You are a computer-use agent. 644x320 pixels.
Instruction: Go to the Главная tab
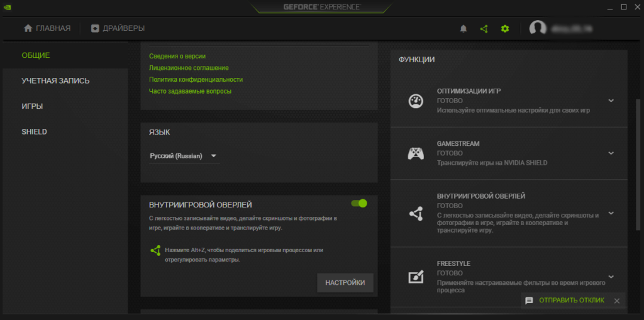coord(47,28)
